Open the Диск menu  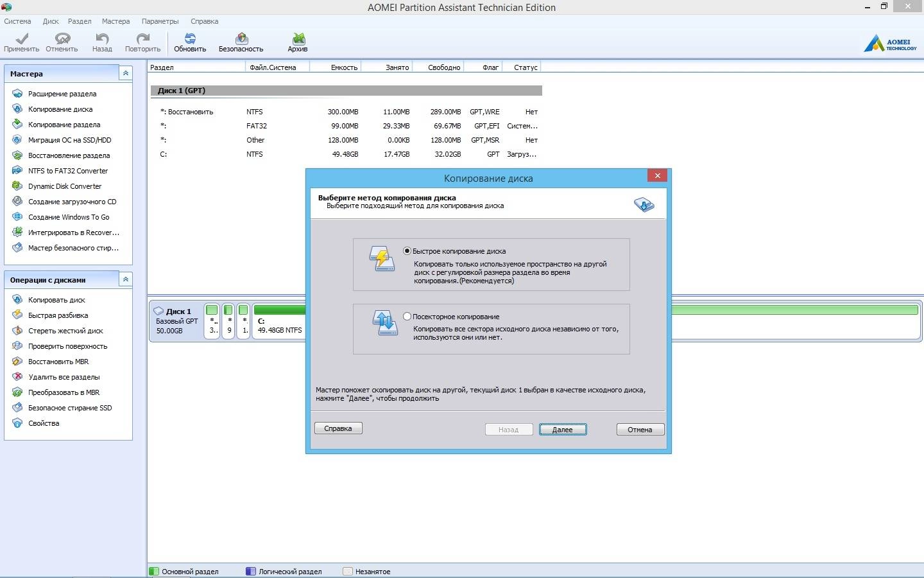(x=51, y=21)
